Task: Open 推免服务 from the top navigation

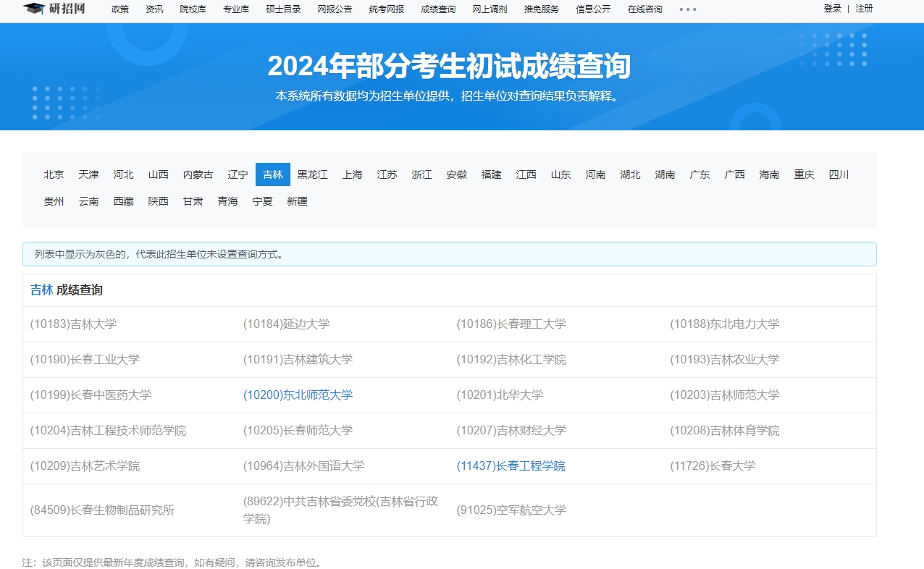Action: coord(542,9)
